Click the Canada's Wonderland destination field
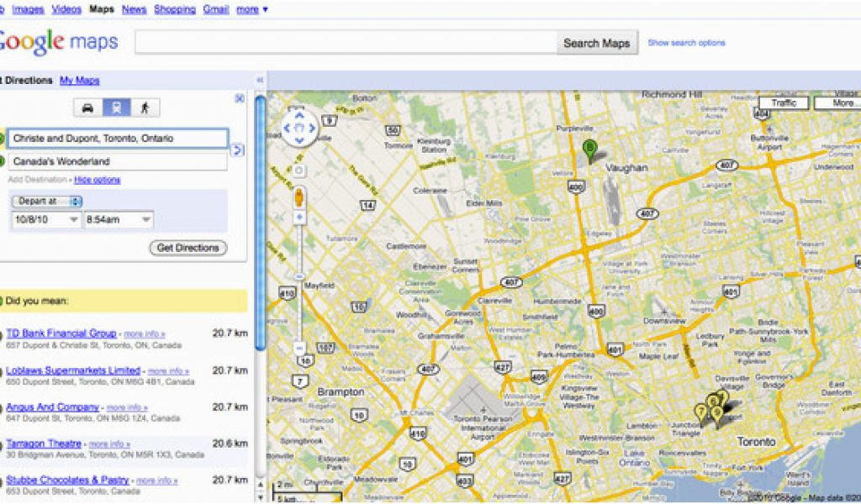 coord(117,161)
